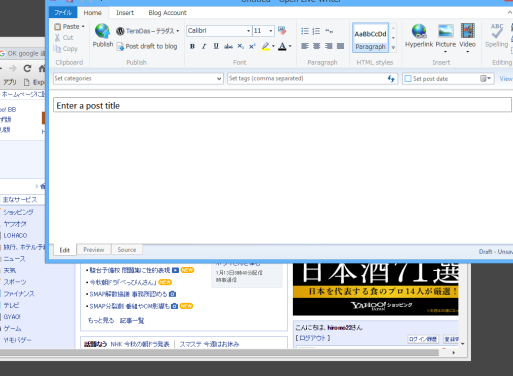The width and height of the screenshot is (513, 376).
Task: Click Chrome's horizontal scrollbar
Action: pos(219,352)
